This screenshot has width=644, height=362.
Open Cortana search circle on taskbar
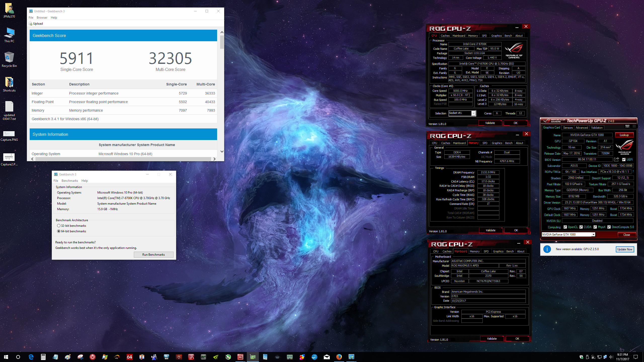(x=18, y=357)
